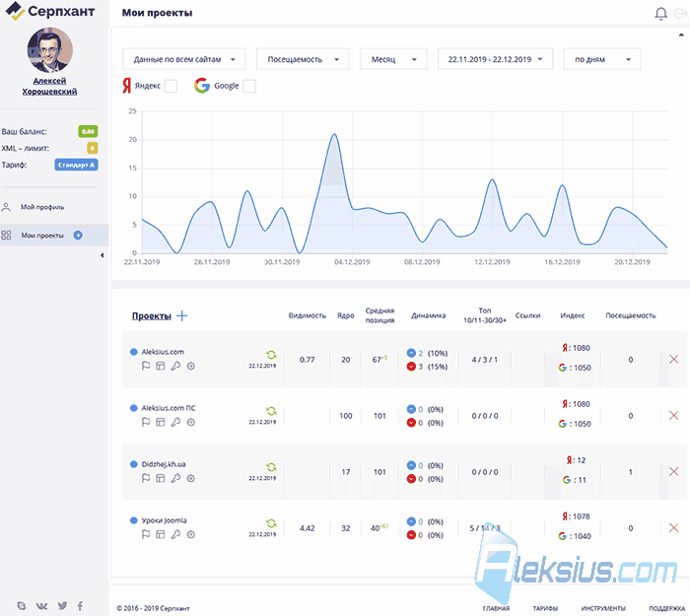Open the Twitter icon in sidebar footer
Image resolution: width=690 pixels, height=616 pixels.
click(x=62, y=606)
